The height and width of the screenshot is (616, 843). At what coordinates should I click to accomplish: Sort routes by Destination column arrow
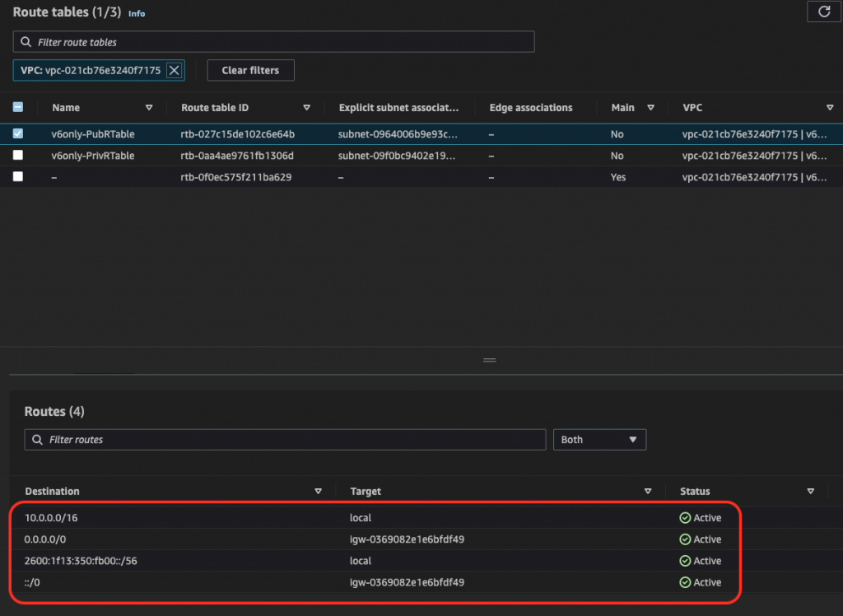click(x=319, y=492)
